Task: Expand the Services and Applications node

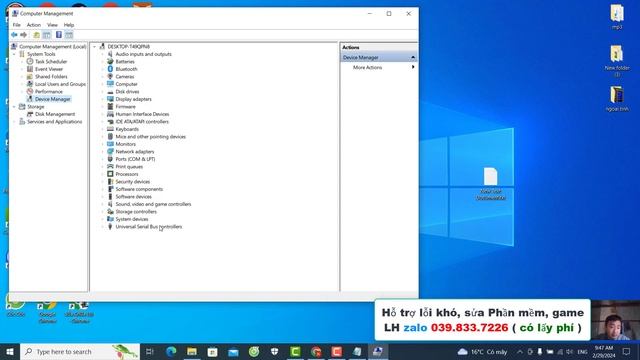Action: tap(14, 122)
